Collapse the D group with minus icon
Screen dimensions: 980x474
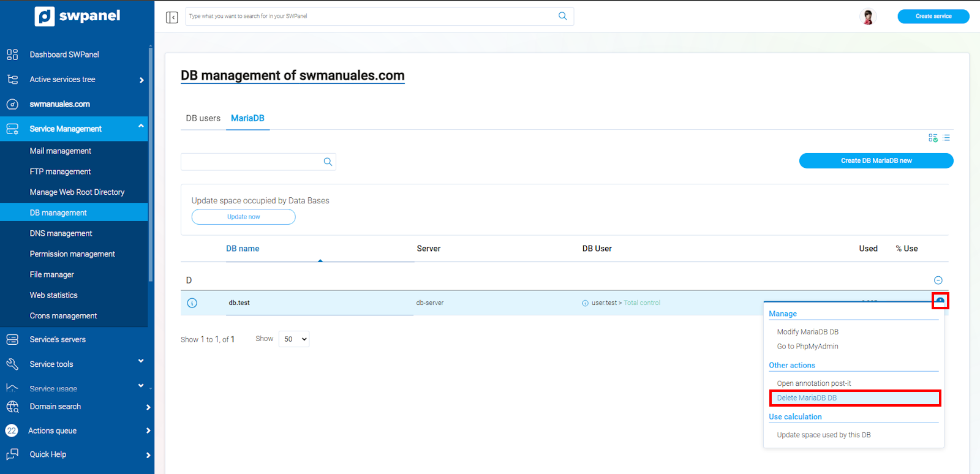[938, 280]
